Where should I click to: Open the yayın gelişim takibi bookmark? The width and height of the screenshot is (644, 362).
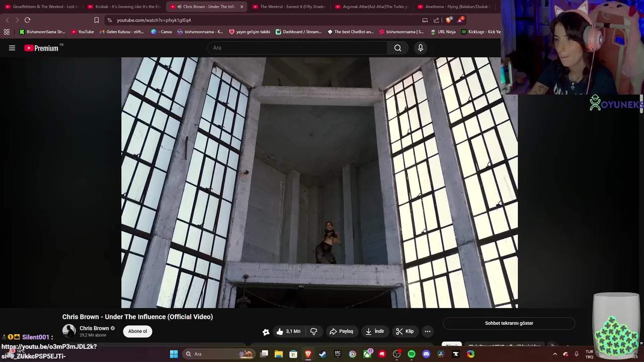click(x=250, y=32)
